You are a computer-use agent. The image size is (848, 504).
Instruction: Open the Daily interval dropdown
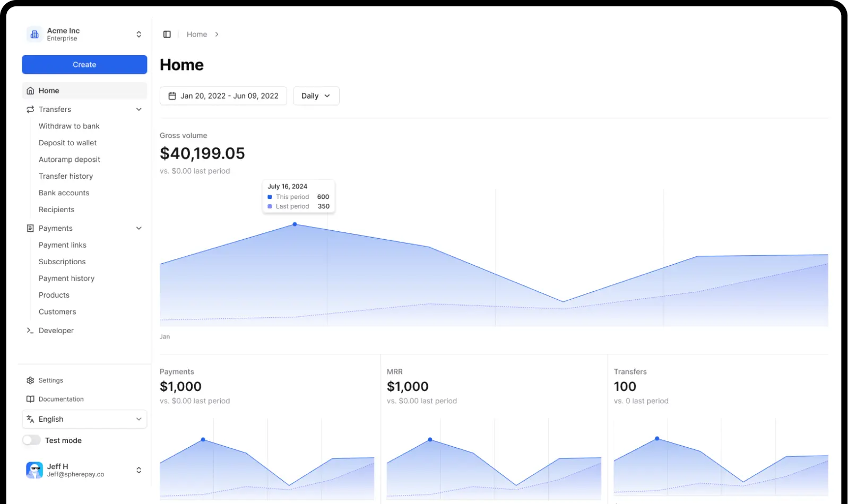coord(316,96)
